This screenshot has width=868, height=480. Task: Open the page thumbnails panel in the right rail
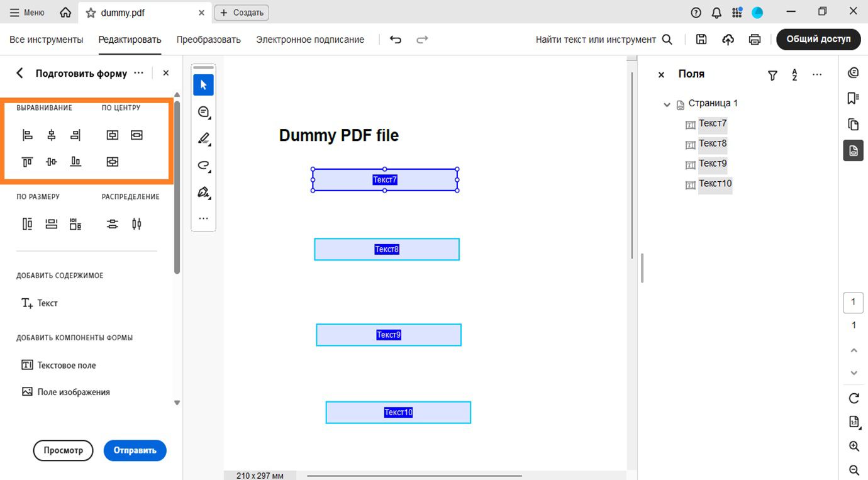[853, 125]
